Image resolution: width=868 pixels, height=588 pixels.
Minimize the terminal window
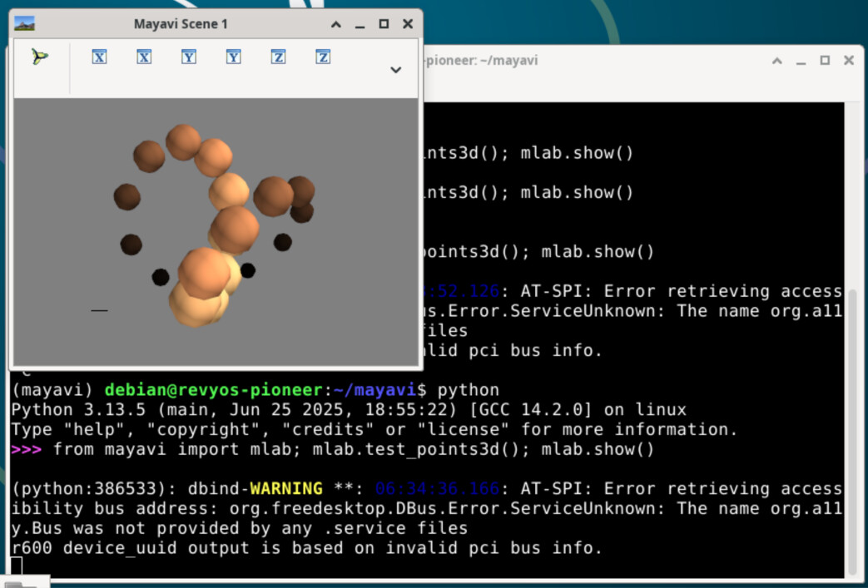tap(801, 61)
